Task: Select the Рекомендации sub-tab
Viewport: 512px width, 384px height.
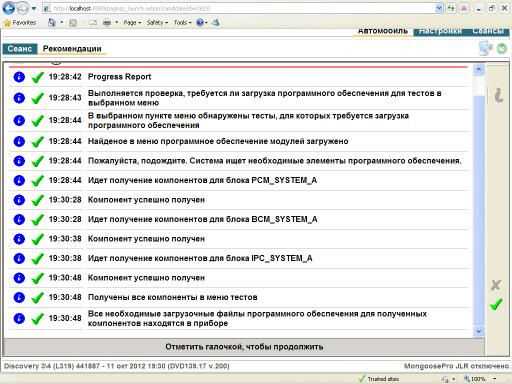Action: [72, 49]
